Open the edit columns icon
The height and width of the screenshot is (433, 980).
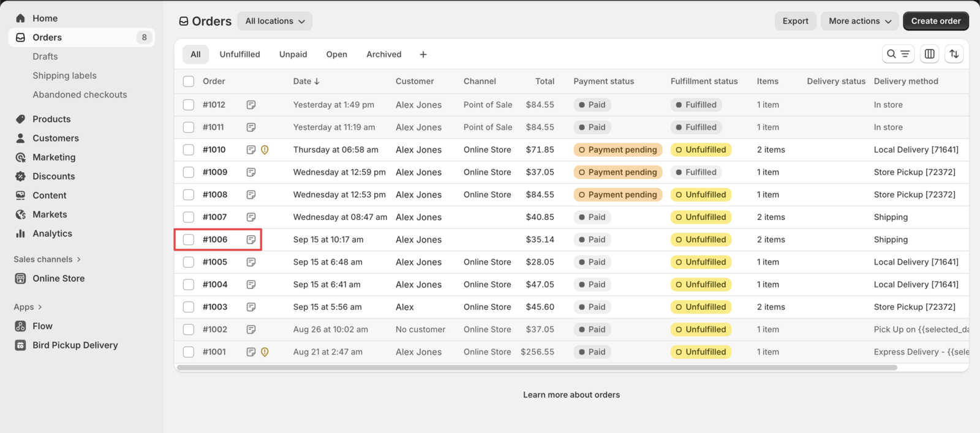point(929,54)
